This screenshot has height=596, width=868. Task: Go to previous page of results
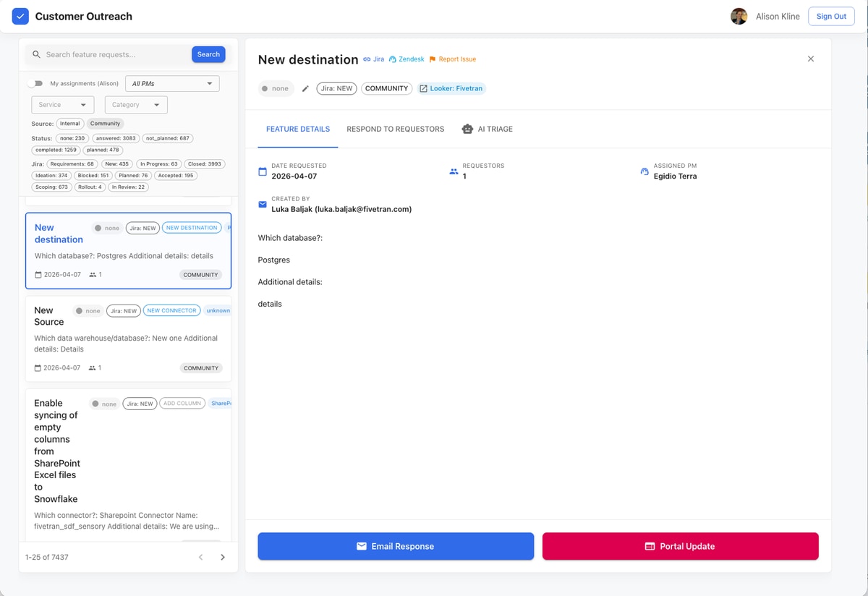(201, 557)
